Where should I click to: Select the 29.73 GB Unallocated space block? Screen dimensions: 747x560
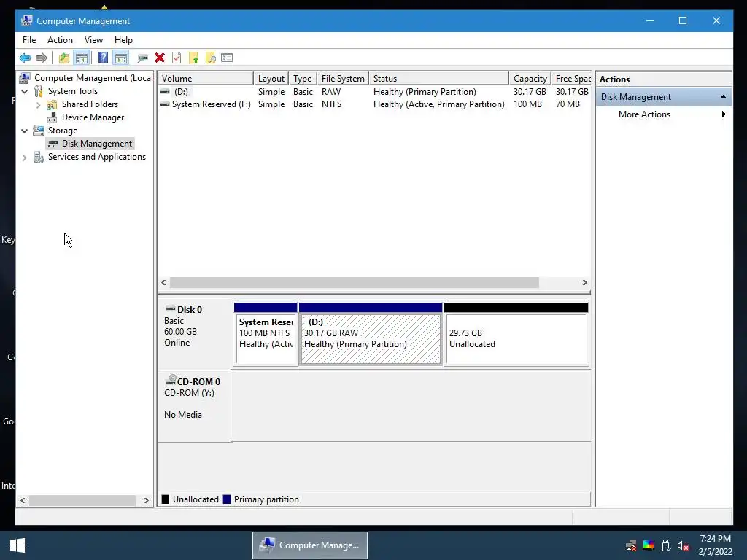[516, 334]
